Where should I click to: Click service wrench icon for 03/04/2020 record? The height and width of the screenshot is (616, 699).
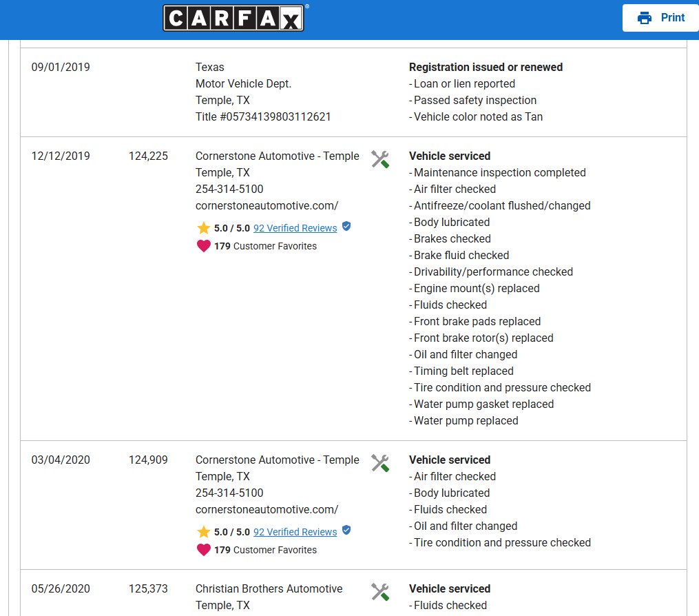pos(380,463)
